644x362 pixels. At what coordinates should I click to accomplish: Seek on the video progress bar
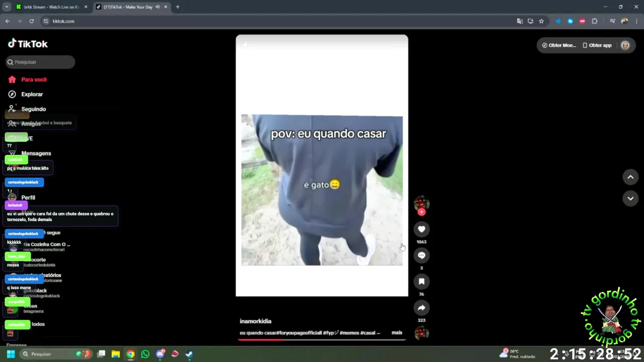tap(322, 339)
